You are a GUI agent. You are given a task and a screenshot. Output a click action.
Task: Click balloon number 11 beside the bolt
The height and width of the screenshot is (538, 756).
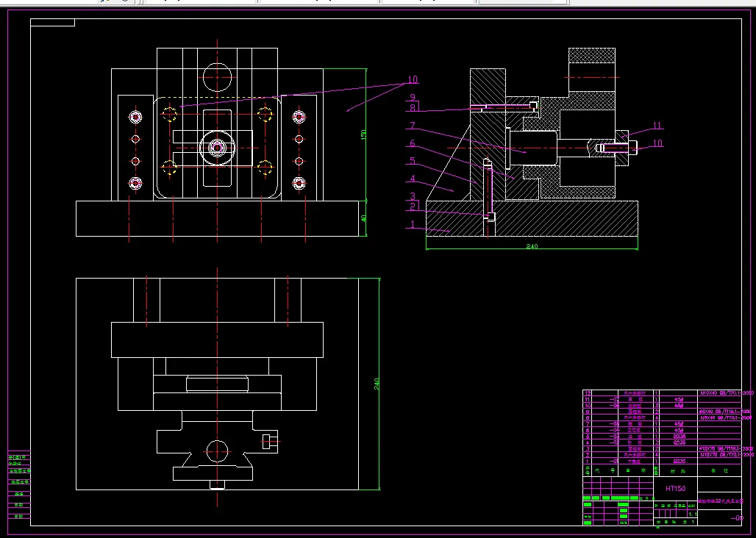tap(657, 126)
